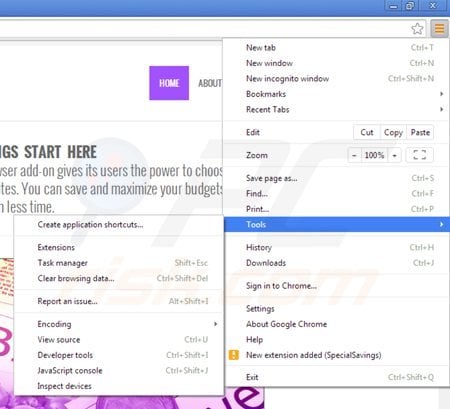The width and height of the screenshot is (450, 409).
Task: Increase zoom with the plus button
Action: [x=394, y=155]
